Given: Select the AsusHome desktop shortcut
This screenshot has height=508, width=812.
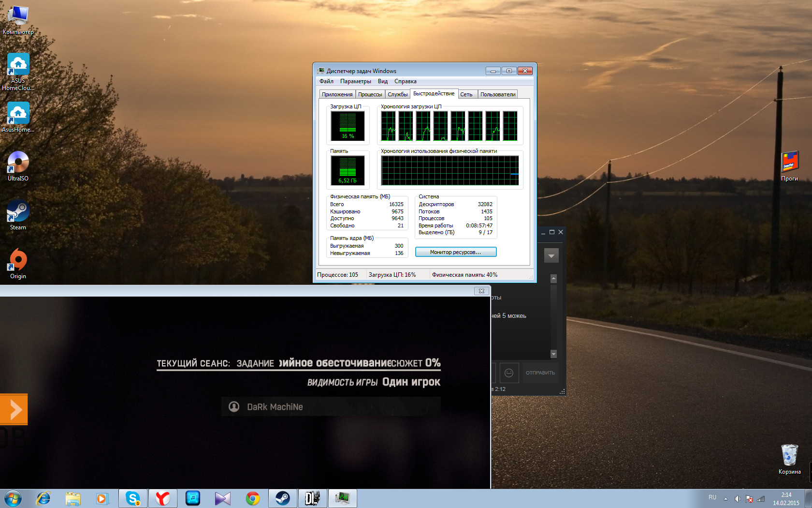Looking at the screenshot, I should tap(18, 117).
